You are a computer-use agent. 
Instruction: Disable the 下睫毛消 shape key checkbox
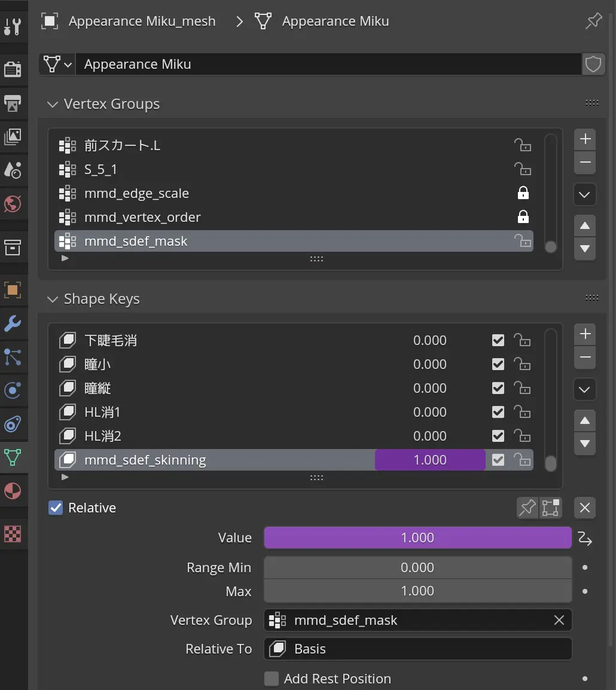tap(498, 340)
